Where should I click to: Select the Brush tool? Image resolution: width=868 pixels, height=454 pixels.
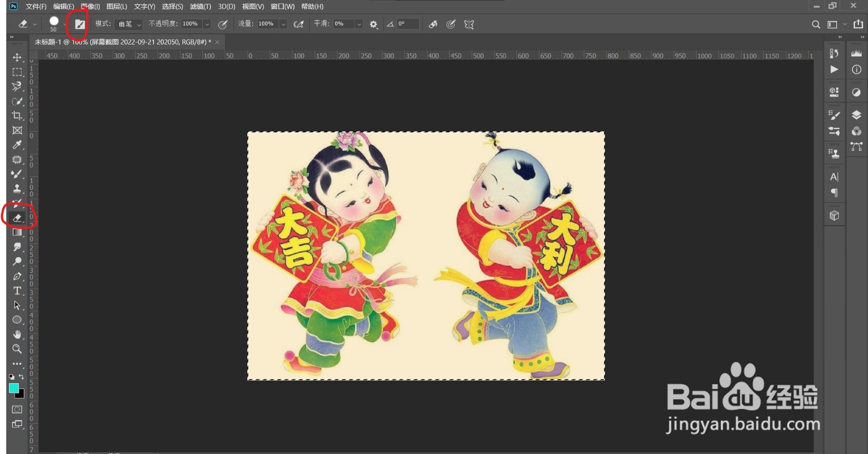[17, 174]
